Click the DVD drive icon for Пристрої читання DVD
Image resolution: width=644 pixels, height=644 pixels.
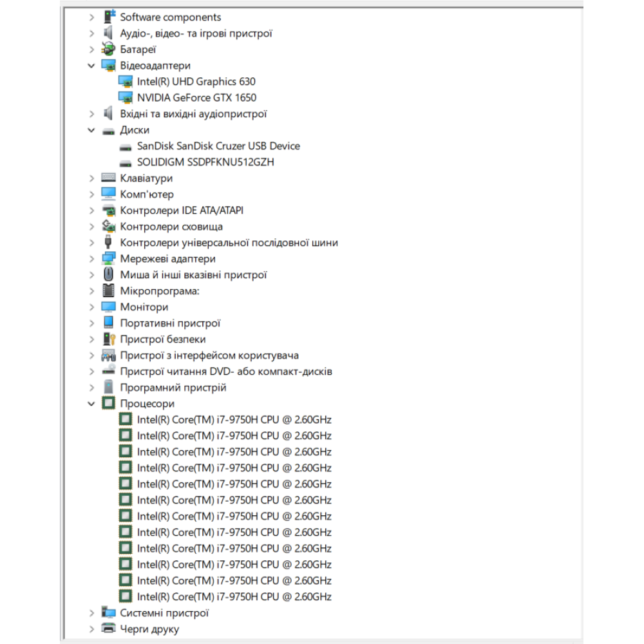point(109,370)
